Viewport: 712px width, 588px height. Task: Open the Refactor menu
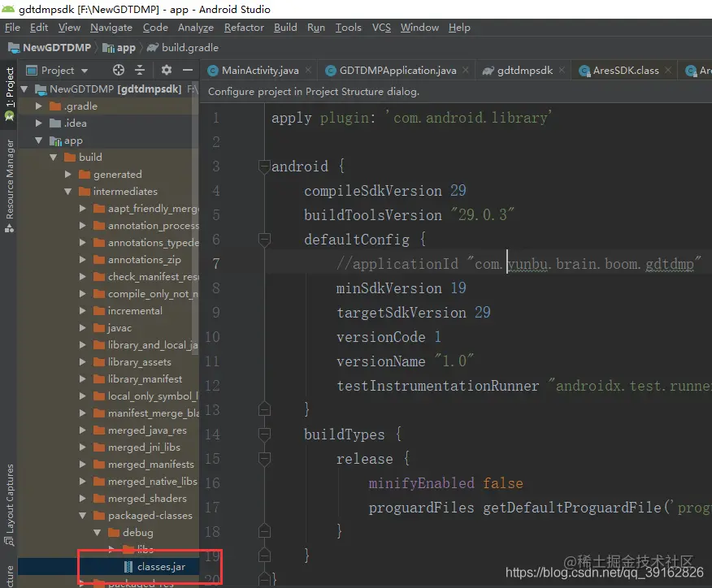coord(244,28)
